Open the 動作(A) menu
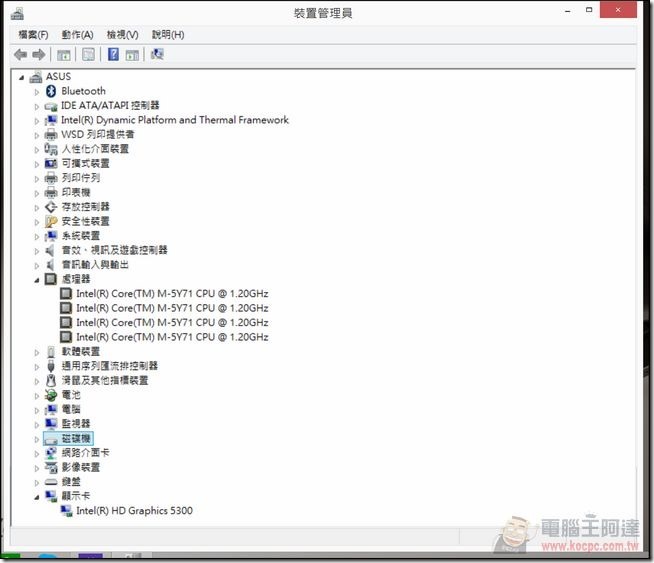Viewport: 654px width, 563px height. (77, 35)
